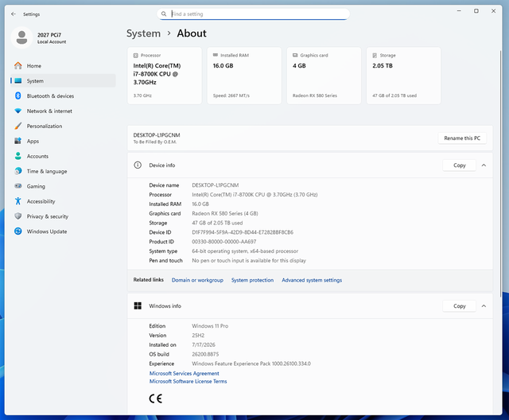Click the 2.05 TB storage value
This screenshot has height=420, width=509.
(383, 65)
